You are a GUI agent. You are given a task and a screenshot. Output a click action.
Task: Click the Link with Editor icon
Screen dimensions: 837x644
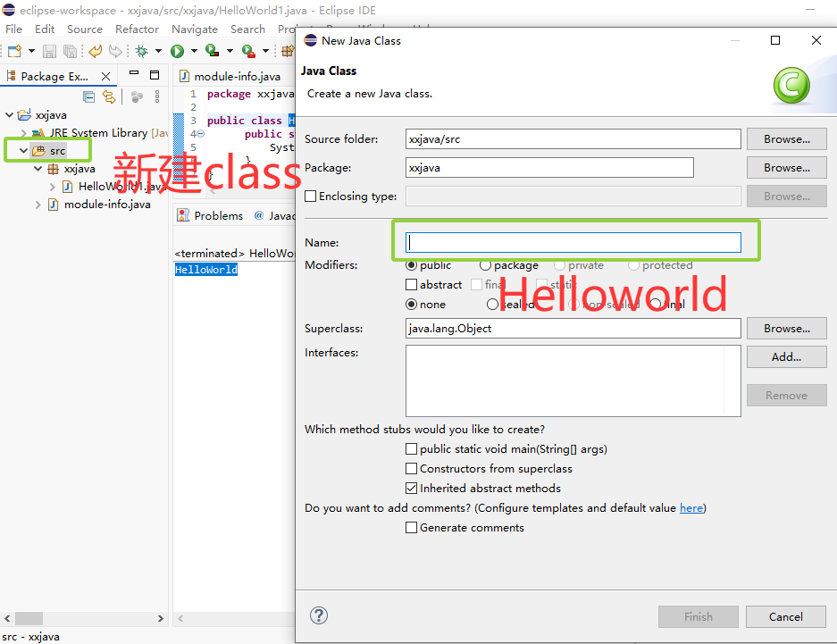tap(109, 96)
